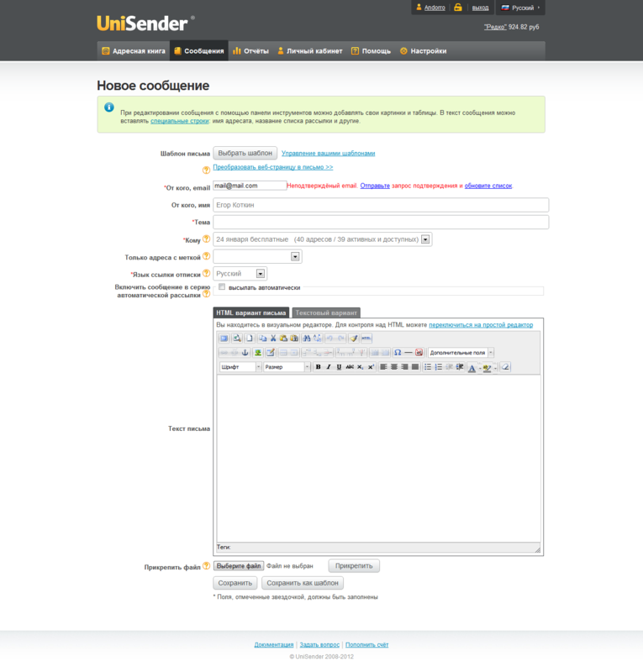
Task: Click help icon beside 'Прикрепить файл'
Action: pos(206,565)
